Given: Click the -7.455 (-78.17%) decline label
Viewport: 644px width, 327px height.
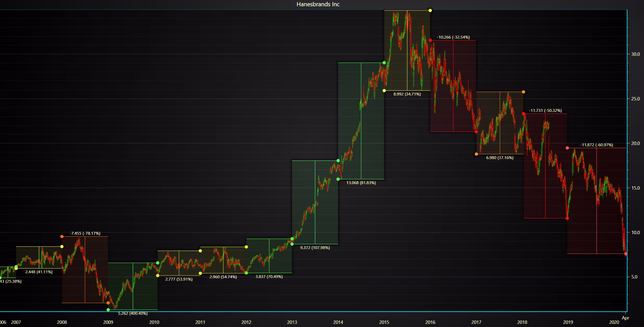Looking at the screenshot, I should pos(85,233).
